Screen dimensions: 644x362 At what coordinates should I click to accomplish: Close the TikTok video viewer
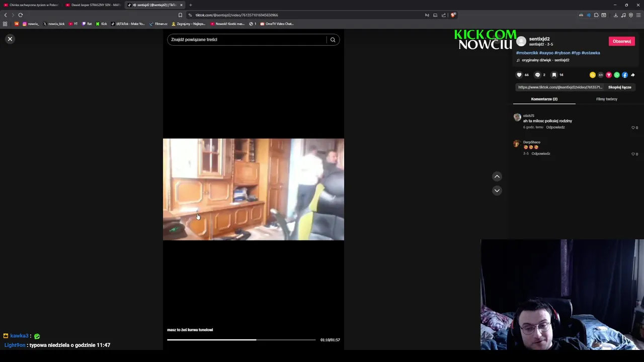pos(10,39)
